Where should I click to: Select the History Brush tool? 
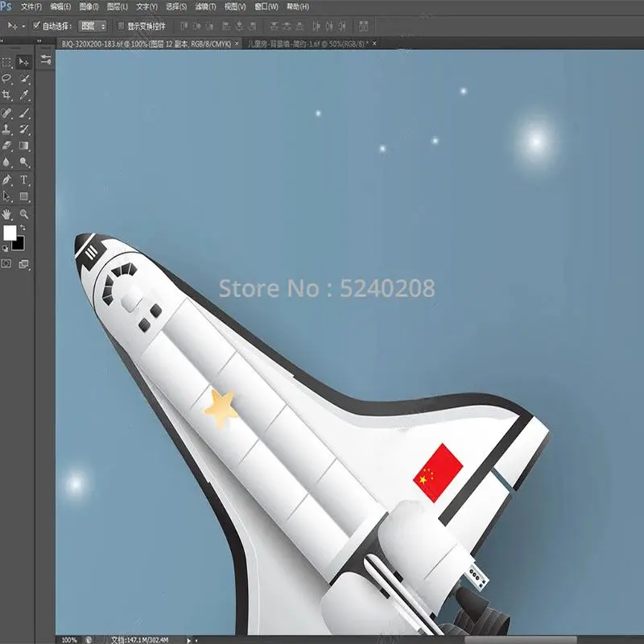pyautogui.click(x=24, y=130)
